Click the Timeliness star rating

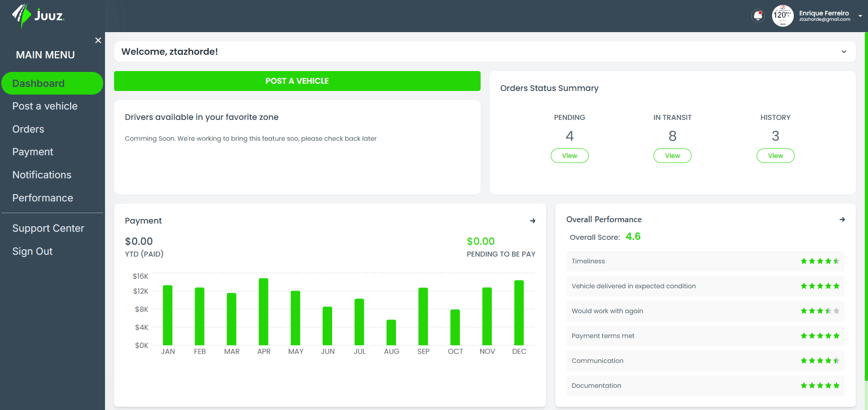click(x=820, y=261)
